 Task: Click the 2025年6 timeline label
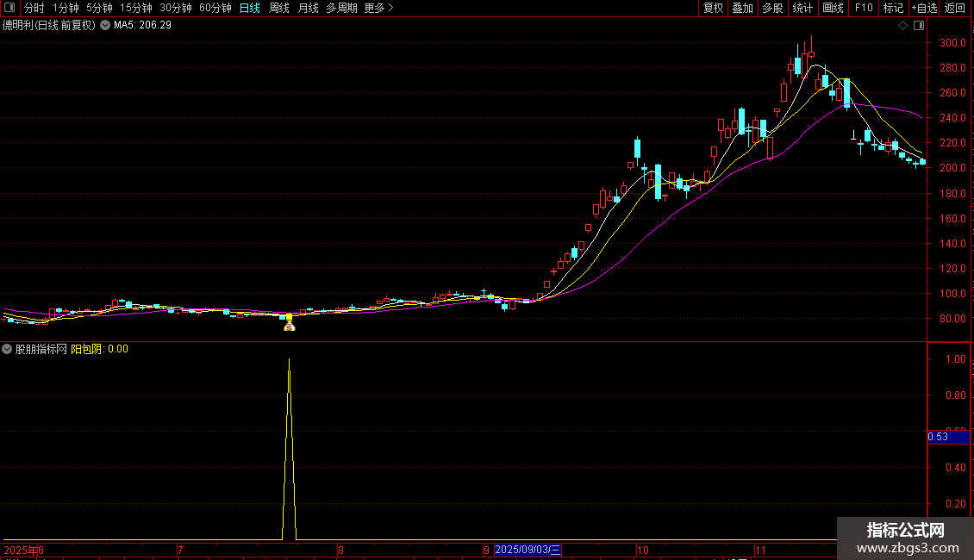23,550
